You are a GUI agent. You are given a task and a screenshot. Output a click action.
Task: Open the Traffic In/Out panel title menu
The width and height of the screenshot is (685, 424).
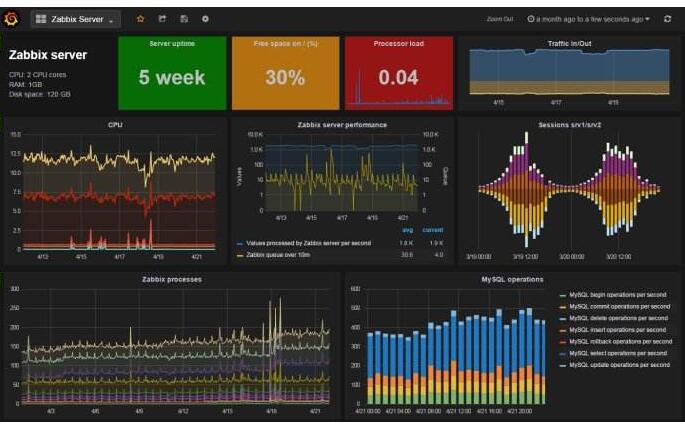[x=569, y=44]
